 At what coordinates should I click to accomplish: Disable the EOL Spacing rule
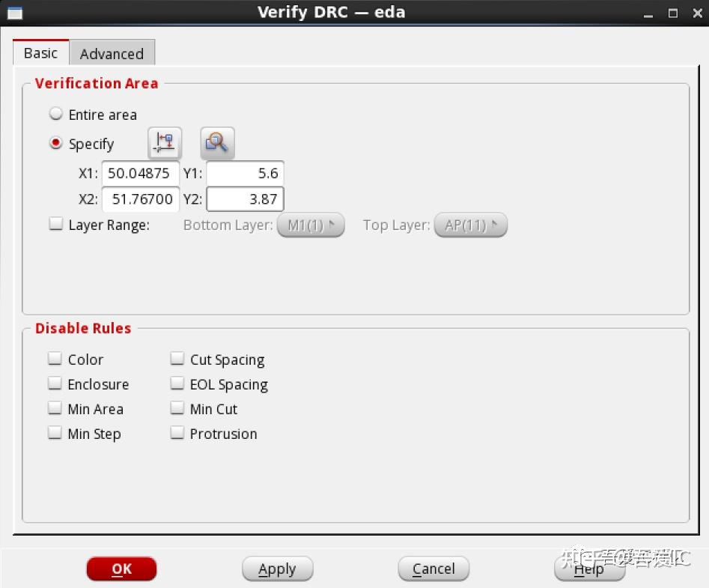coord(177,383)
